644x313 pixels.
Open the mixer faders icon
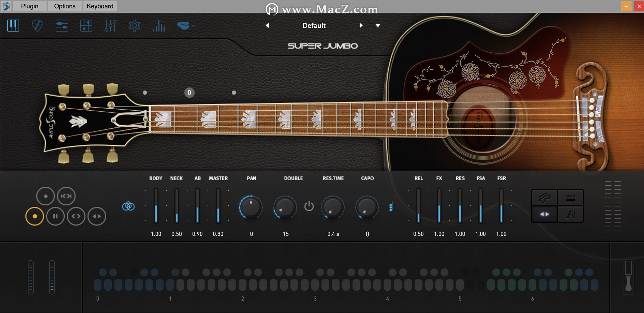click(110, 25)
